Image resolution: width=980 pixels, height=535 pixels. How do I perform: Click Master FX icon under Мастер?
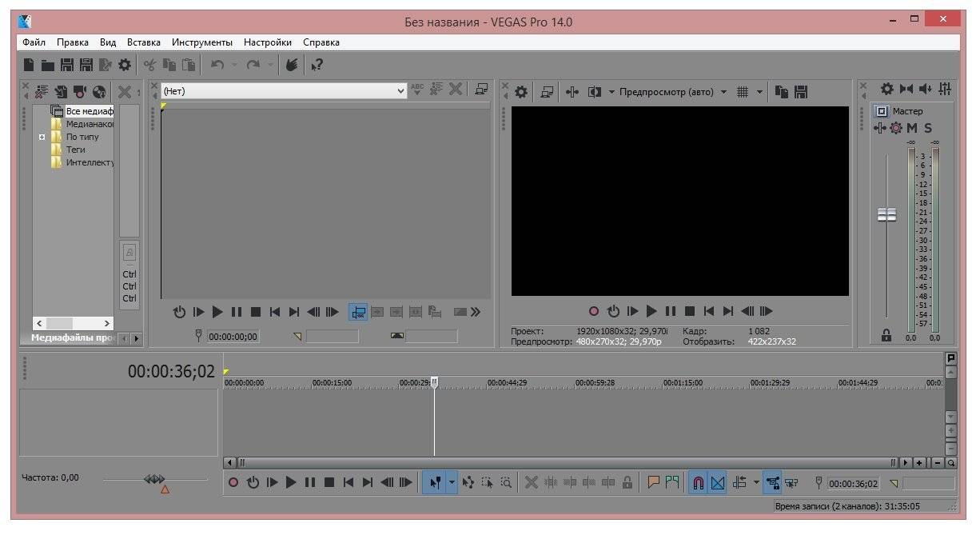point(880,128)
